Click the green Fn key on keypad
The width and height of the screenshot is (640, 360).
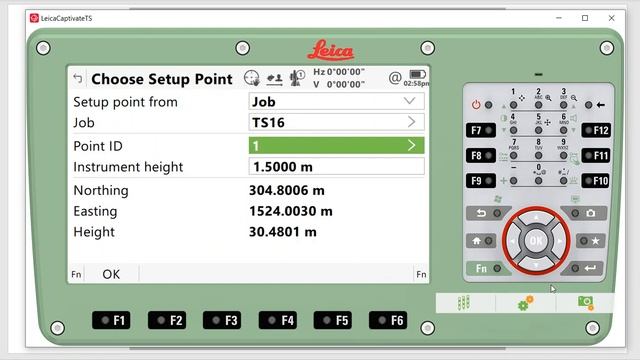point(488,268)
